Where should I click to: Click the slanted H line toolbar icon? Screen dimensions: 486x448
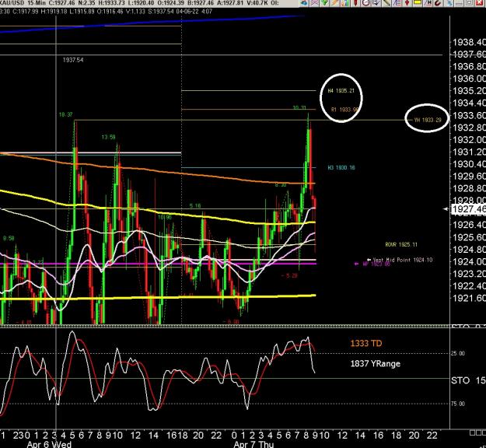[428, 3]
